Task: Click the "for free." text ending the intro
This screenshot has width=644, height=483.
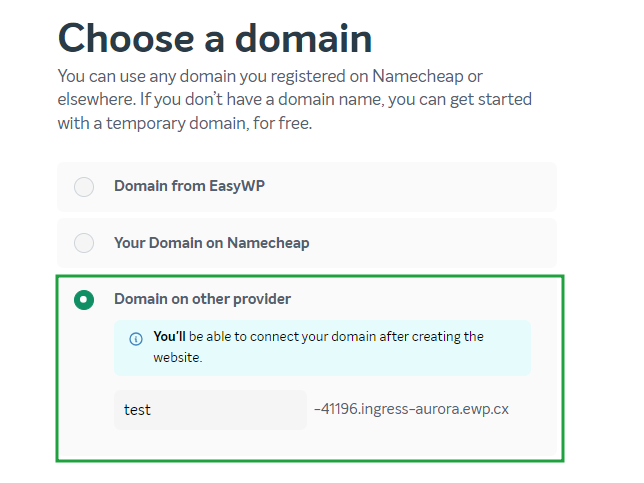Action: pos(282,123)
